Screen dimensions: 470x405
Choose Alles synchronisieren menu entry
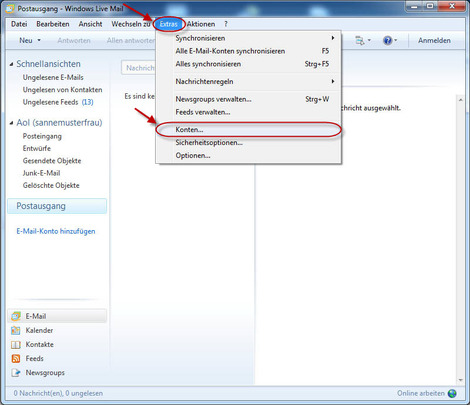(249, 64)
